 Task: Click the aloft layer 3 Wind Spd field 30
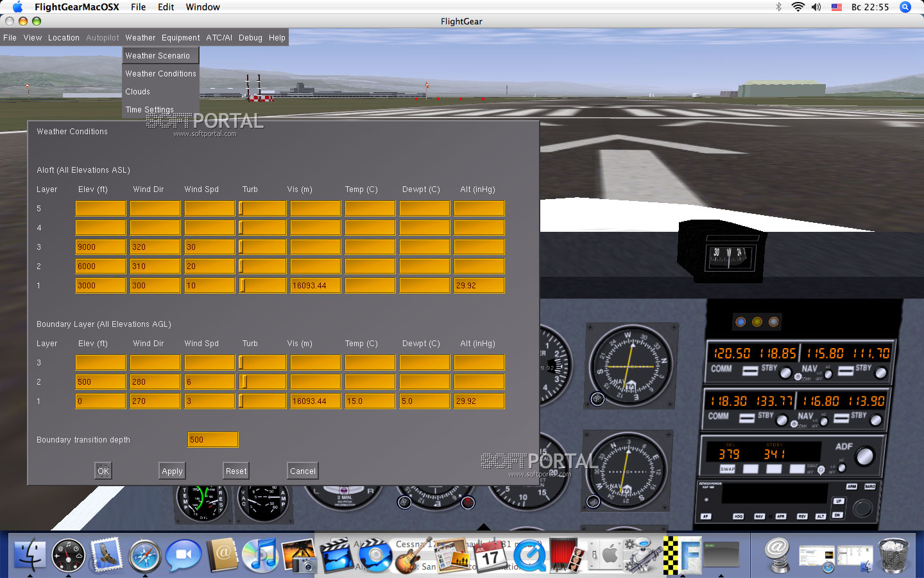coord(210,247)
